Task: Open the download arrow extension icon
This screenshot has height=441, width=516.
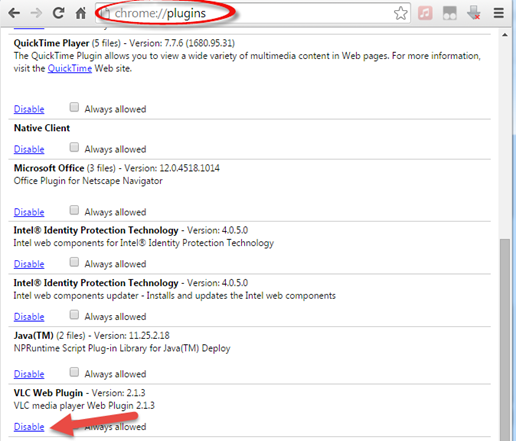Action: tap(474, 13)
